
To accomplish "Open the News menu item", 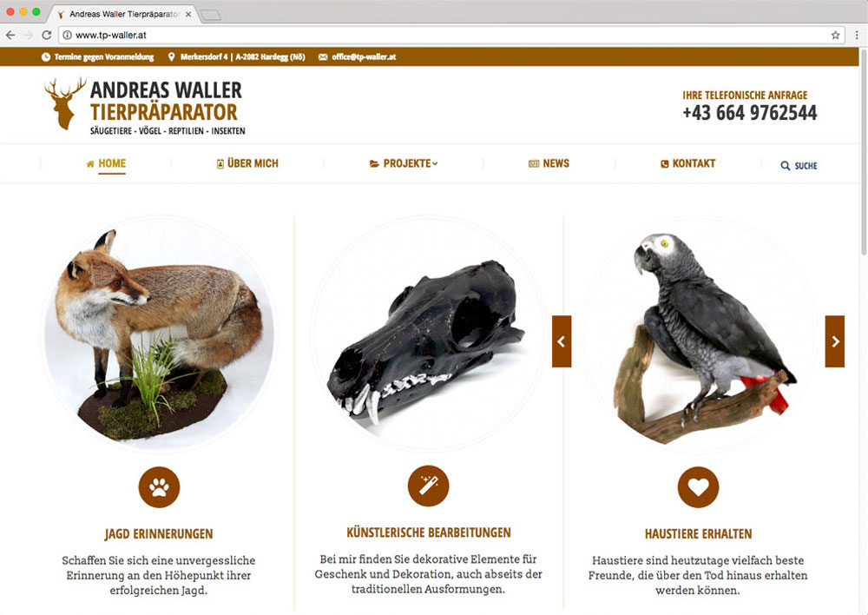I will click(549, 163).
